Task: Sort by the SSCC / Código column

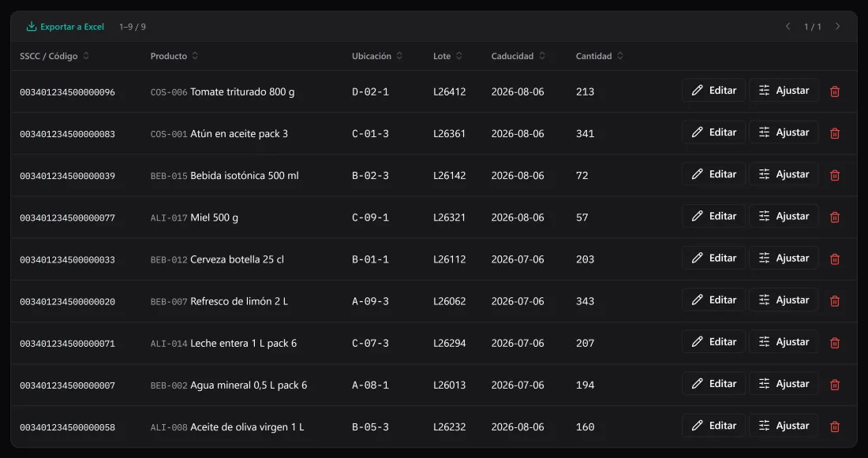Action: pyautogui.click(x=54, y=56)
